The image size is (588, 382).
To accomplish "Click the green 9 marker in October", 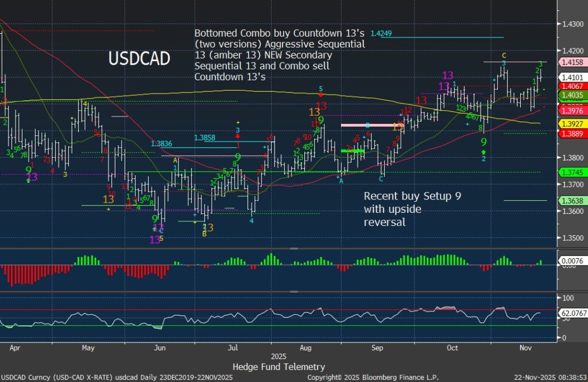I will click(x=483, y=141).
